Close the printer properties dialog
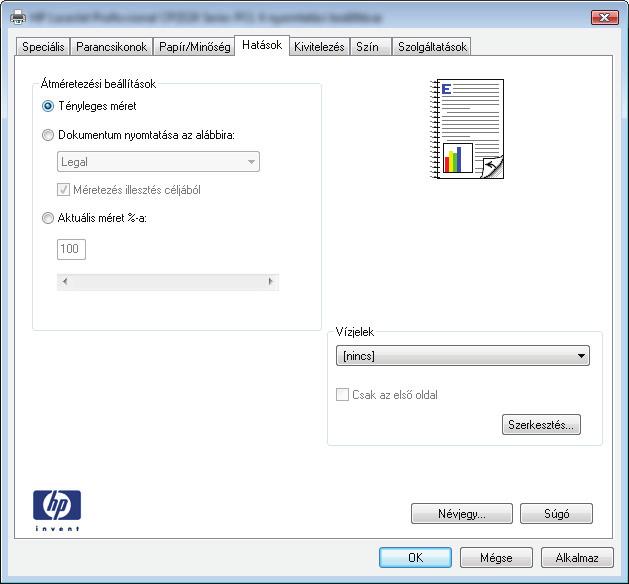The image size is (629, 584). pos(605,18)
